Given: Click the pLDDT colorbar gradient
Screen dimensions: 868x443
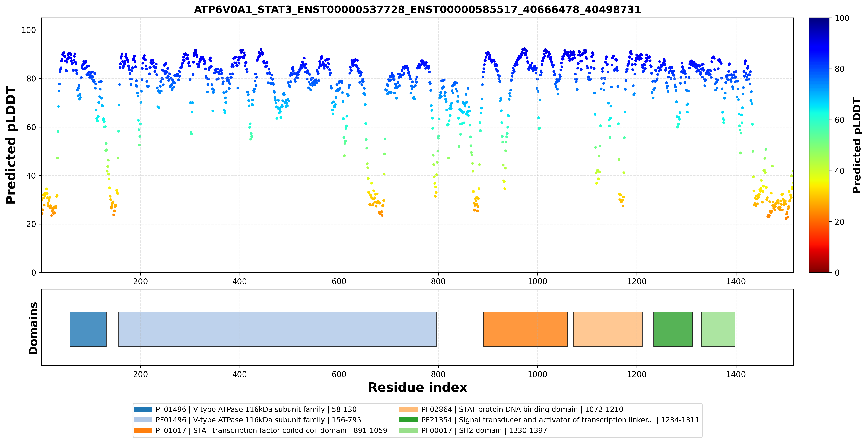Looking at the screenshot, I should coord(819,145).
